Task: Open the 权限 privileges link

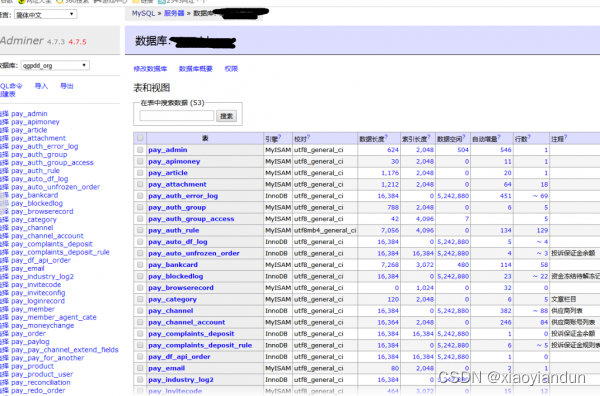Action: tap(231, 69)
